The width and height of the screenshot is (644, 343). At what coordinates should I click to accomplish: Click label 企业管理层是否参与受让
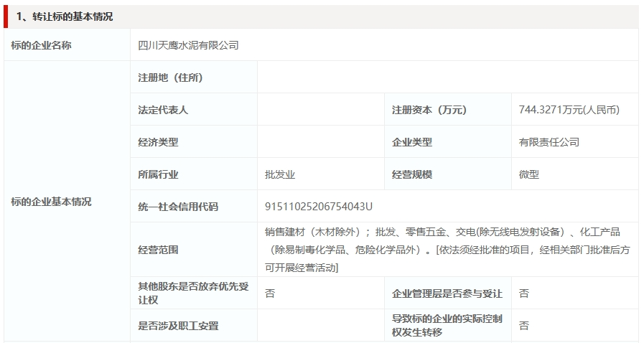[x=447, y=293]
